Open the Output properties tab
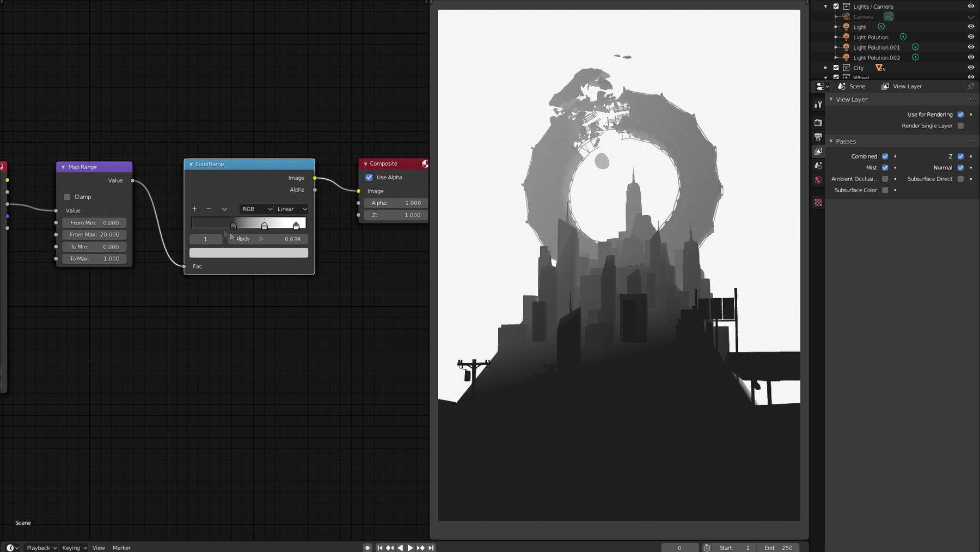 818,137
